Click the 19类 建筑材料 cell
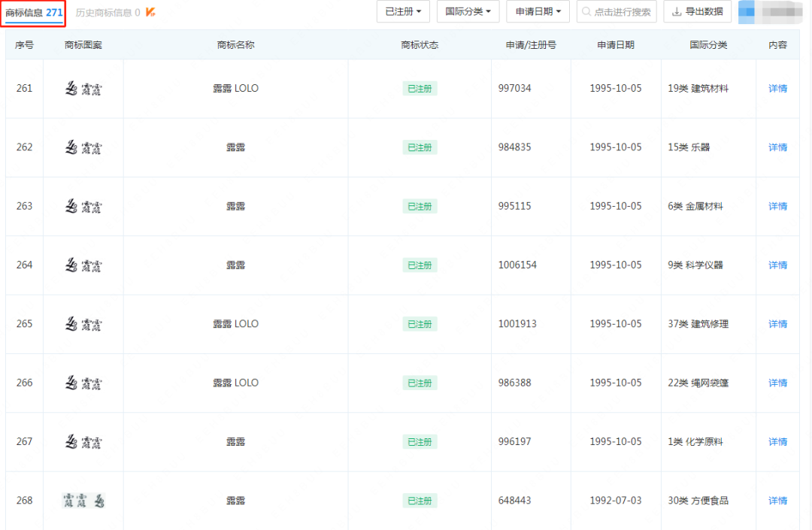 pos(698,89)
